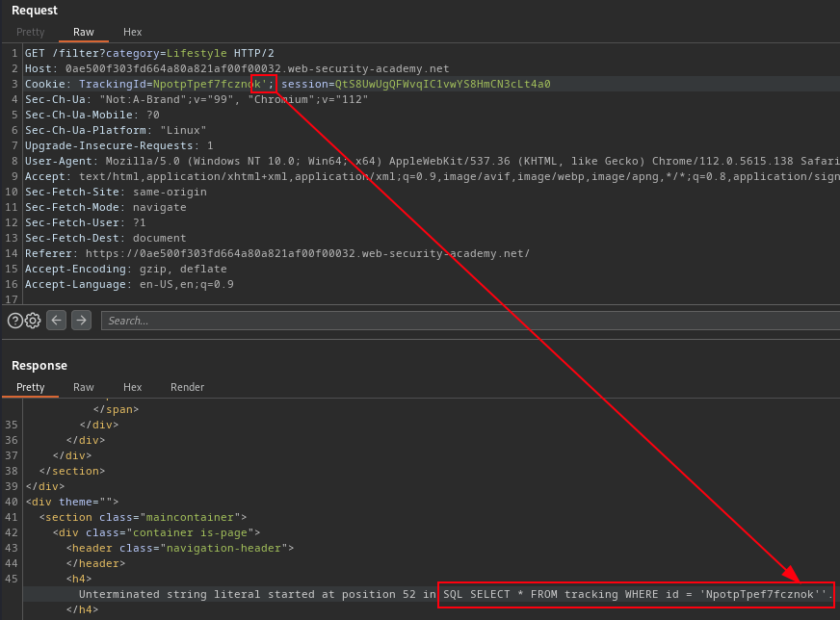Click the Sec-Ch-Ua-Mobile header line
The image size is (840, 620).
click(x=92, y=116)
